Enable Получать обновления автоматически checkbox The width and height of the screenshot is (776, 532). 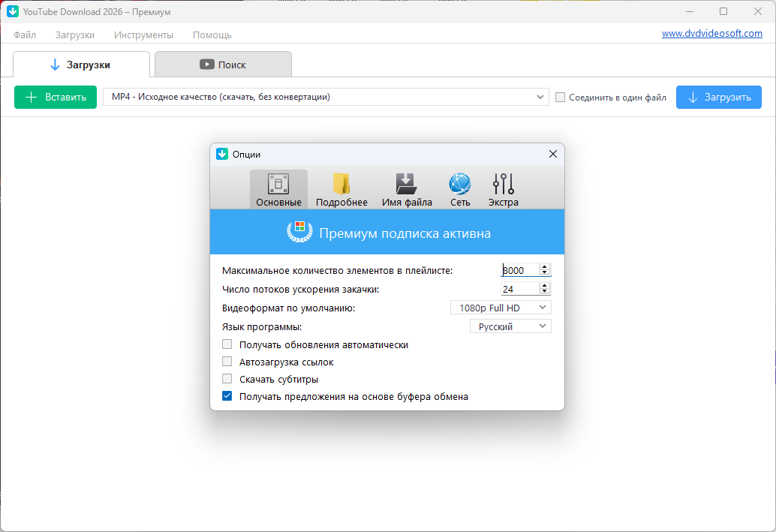point(227,344)
